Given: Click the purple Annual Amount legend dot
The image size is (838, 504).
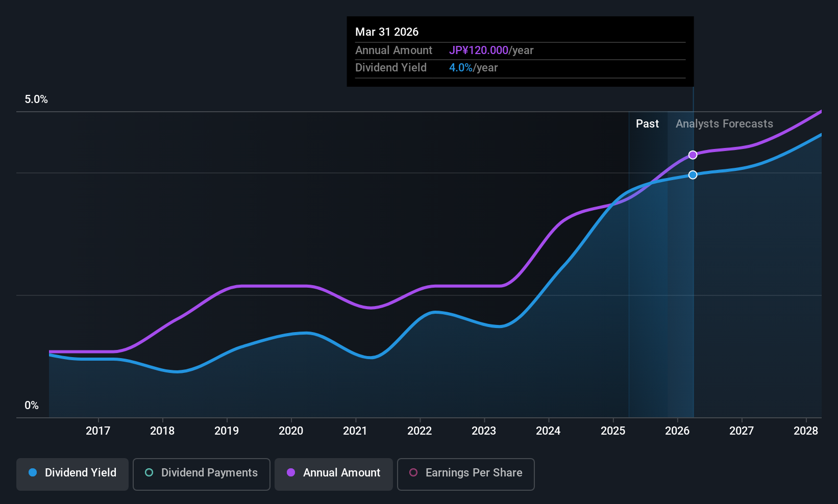Looking at the screenshot, I should 291,473.
